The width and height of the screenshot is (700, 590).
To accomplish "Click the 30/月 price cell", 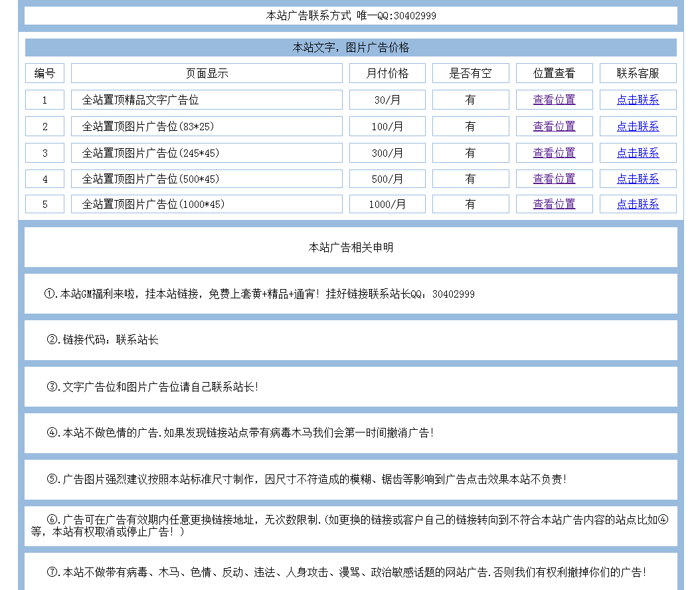I will (x=387, y=100).
